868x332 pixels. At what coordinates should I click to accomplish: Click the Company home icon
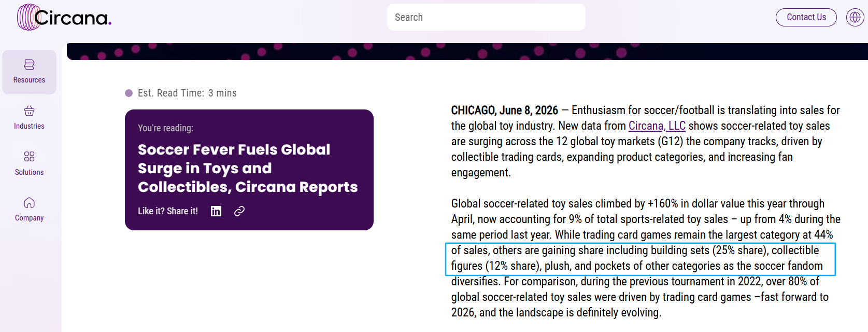(29, 202)
